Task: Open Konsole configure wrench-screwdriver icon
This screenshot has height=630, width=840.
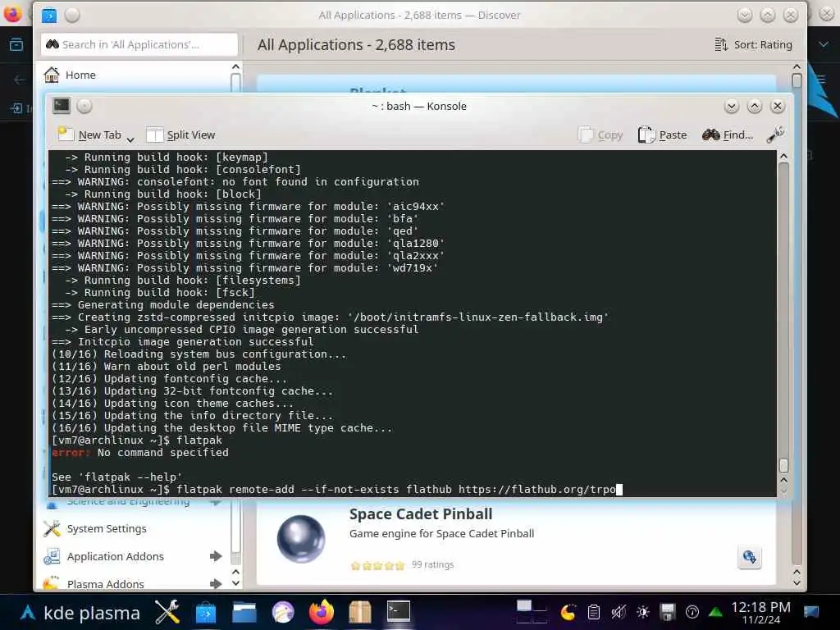Action: pyautogui.click(x=775, y=135)
